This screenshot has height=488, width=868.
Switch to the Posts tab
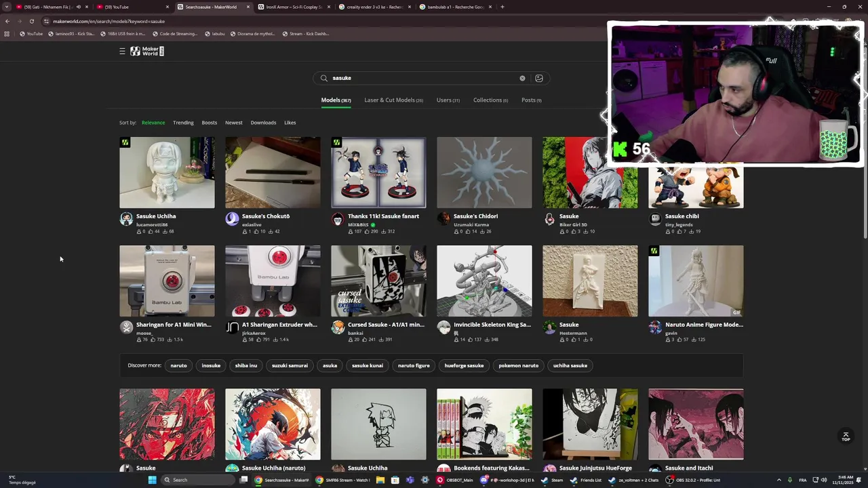532,100
